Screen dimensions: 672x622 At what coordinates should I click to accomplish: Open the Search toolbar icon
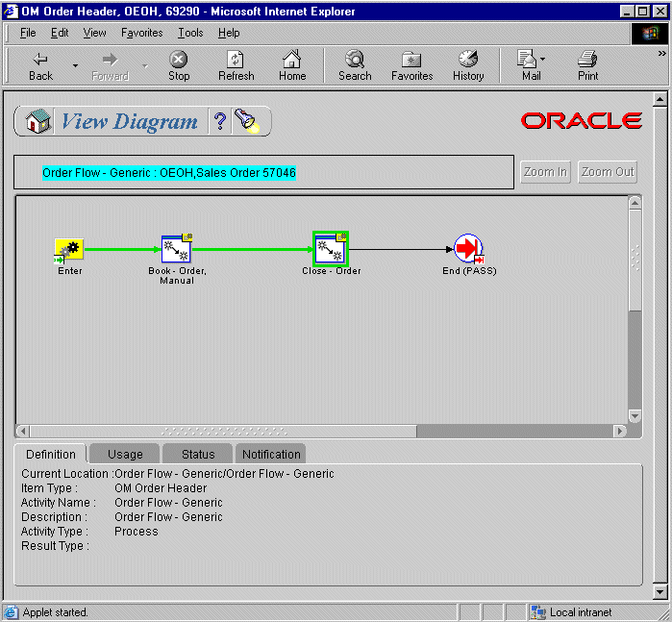pyautogui.click(x=355, y=60)
